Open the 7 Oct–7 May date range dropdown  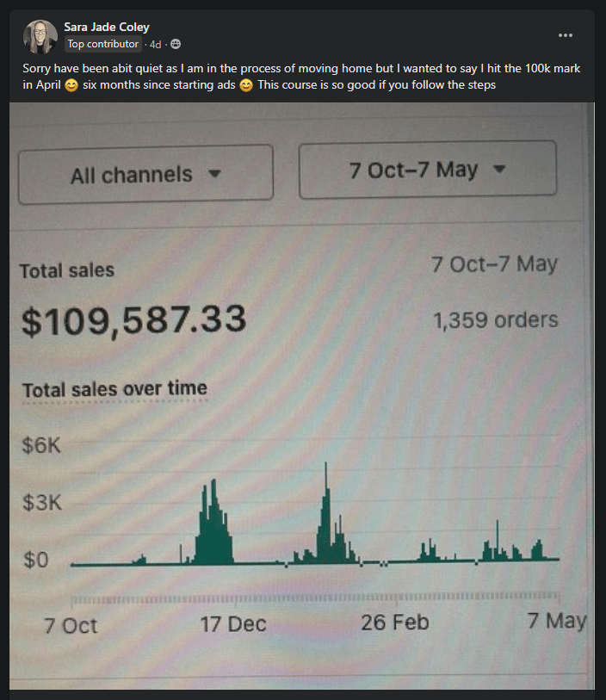pos(427,170)
